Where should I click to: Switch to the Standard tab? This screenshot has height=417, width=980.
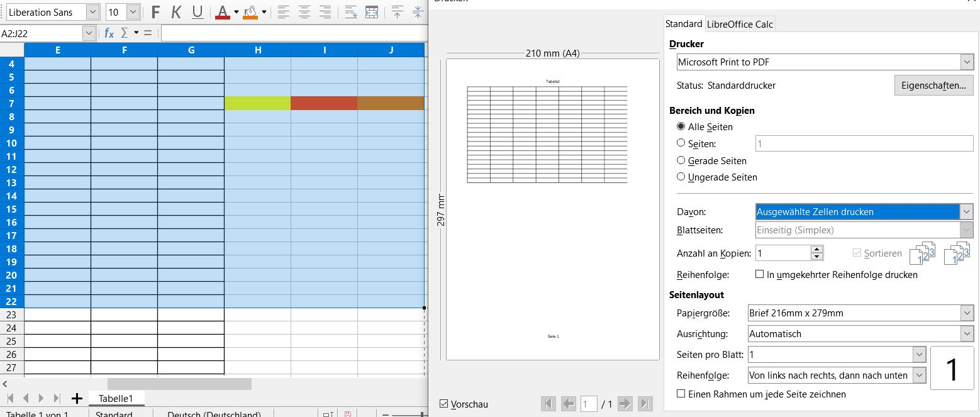(684, 24)
